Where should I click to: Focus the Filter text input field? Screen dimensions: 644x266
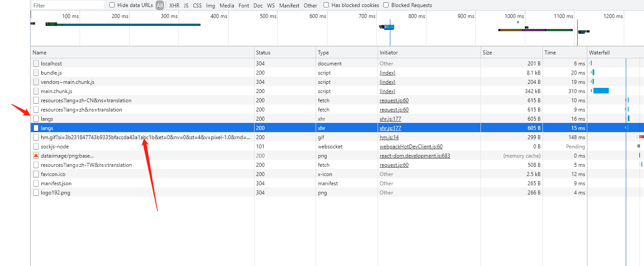(x=68, y=6)
